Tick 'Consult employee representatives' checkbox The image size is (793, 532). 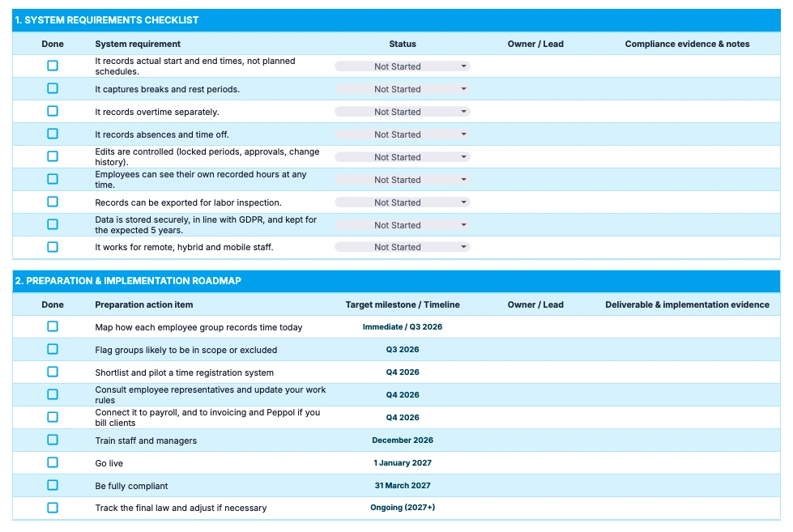(x=53, y=394)
